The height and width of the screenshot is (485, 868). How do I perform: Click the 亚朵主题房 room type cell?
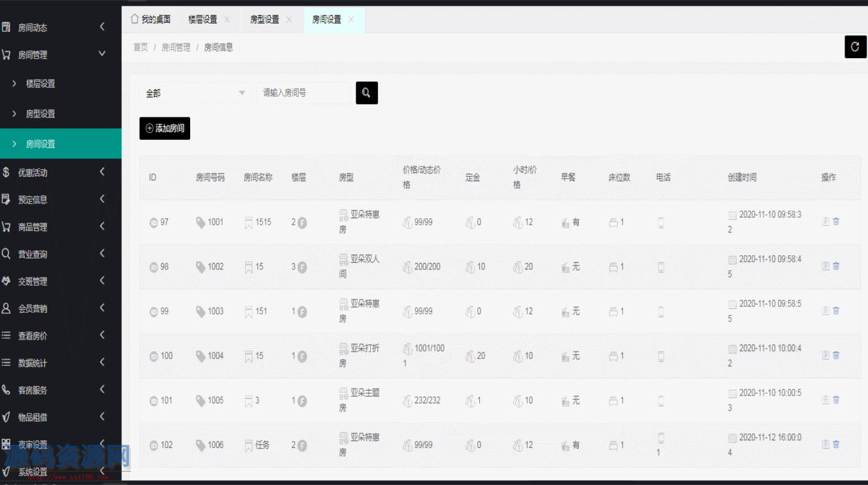coord(359,399)
